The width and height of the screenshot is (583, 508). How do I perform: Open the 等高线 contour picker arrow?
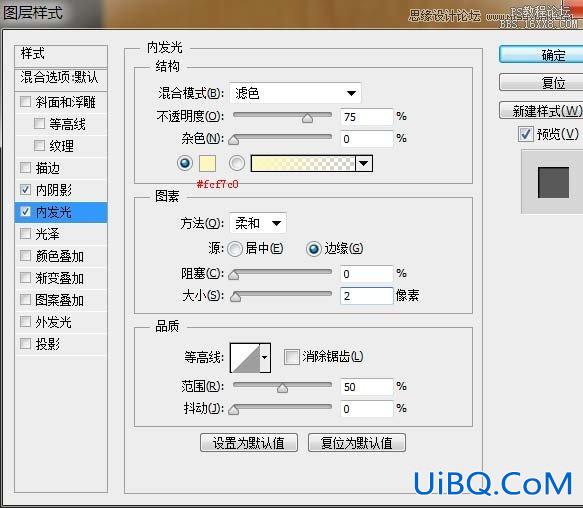[x=265, y=358]
